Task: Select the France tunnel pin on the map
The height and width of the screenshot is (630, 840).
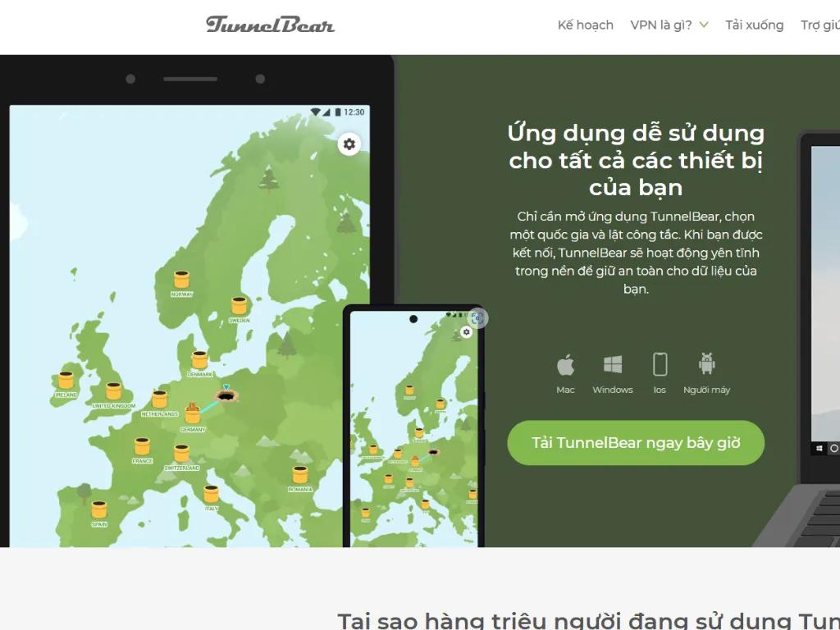Action: [142, 447]
